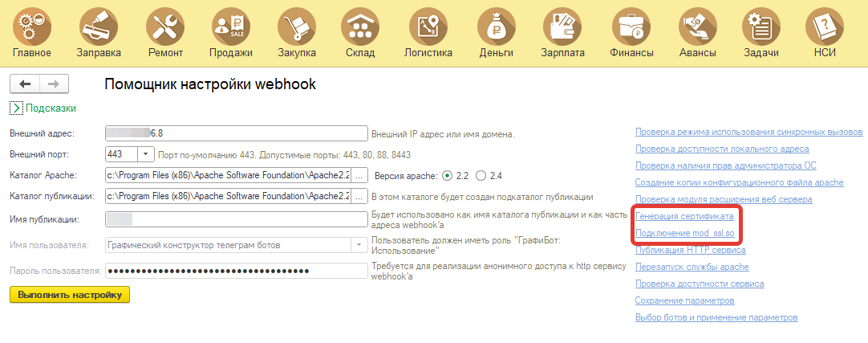
Task: Open the Зарплата menu section
Action: 562,25
